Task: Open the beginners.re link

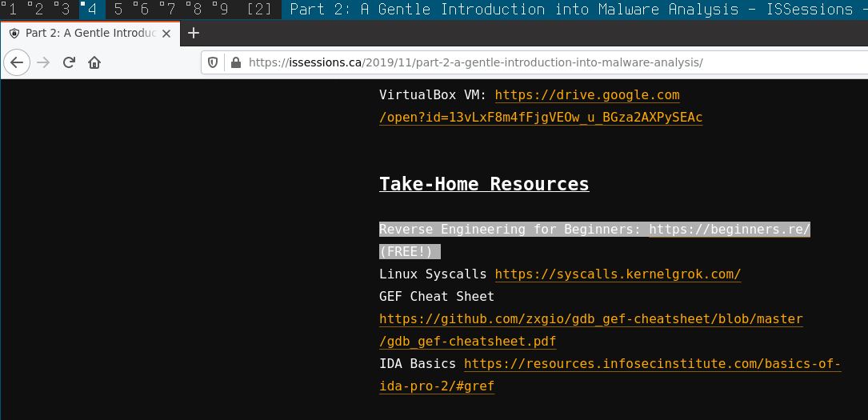Action: tap(730, 229)
